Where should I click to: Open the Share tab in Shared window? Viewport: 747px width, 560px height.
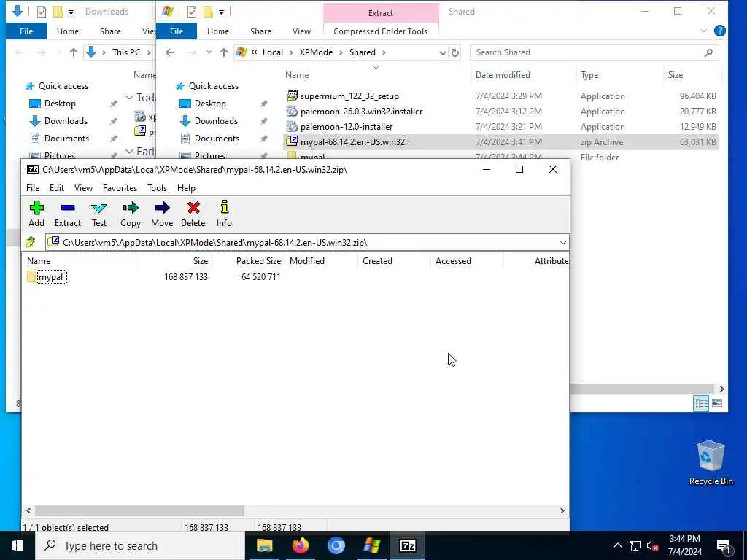[260, 31]
